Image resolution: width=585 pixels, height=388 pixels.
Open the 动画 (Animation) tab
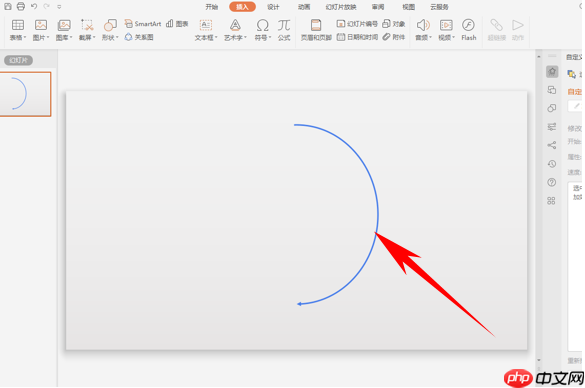(304, 7)
